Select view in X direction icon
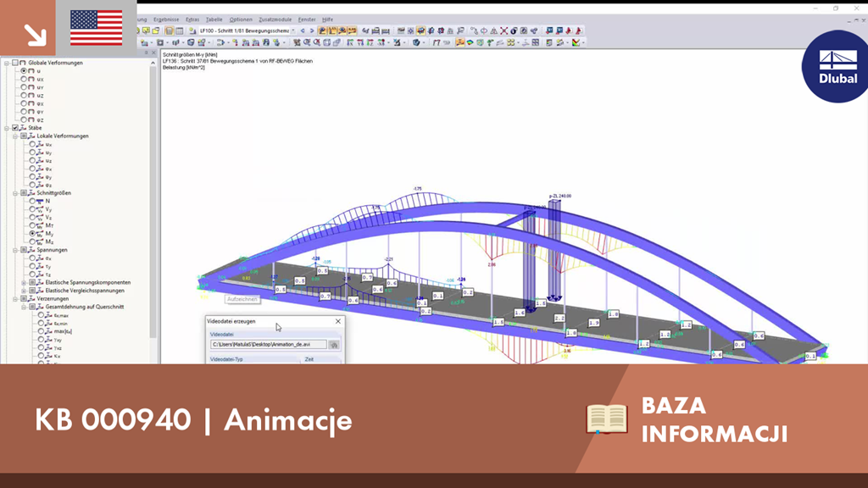Image resolution: width=868 pixels, height=488 pixels. pyautogui.click(x=350, y=42)
